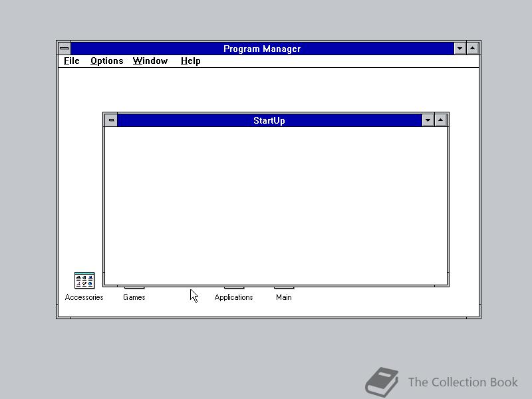The height and width of the screenshot is (399, 532).
Task: Open the Help menu
Action: 190,61
